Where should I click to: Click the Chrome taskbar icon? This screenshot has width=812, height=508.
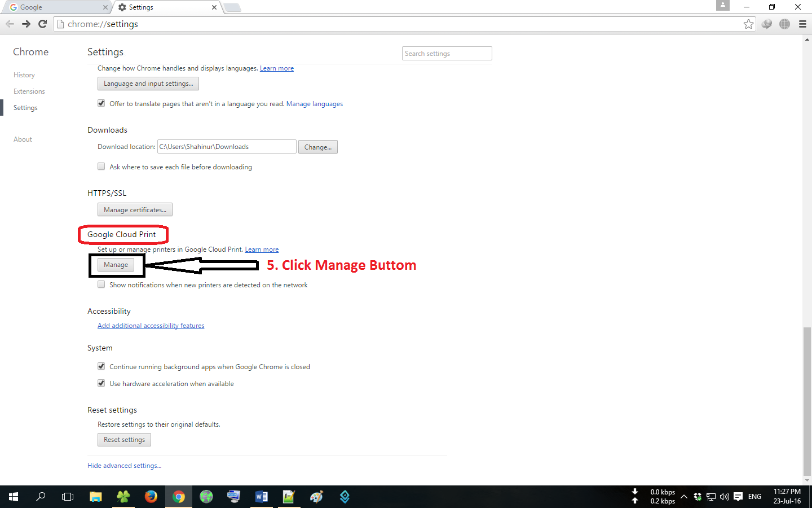click(x=178, y=497)
